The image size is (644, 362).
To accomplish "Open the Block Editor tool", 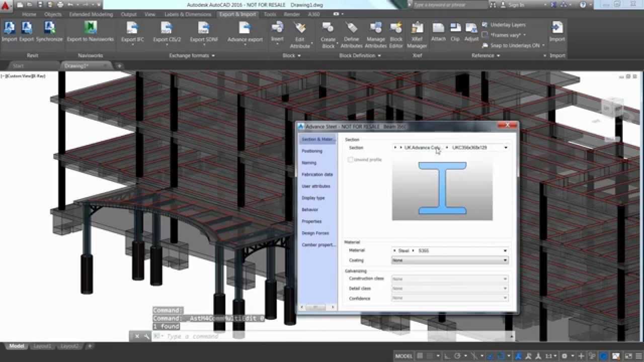I will 396,29.
